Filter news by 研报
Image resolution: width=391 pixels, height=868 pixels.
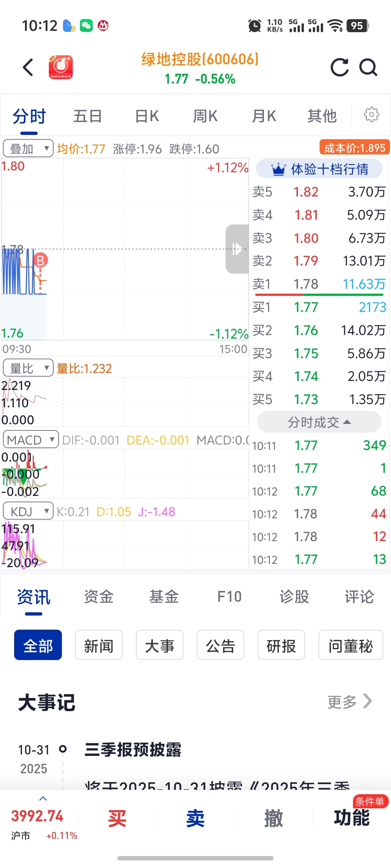(x=281, y=645)
